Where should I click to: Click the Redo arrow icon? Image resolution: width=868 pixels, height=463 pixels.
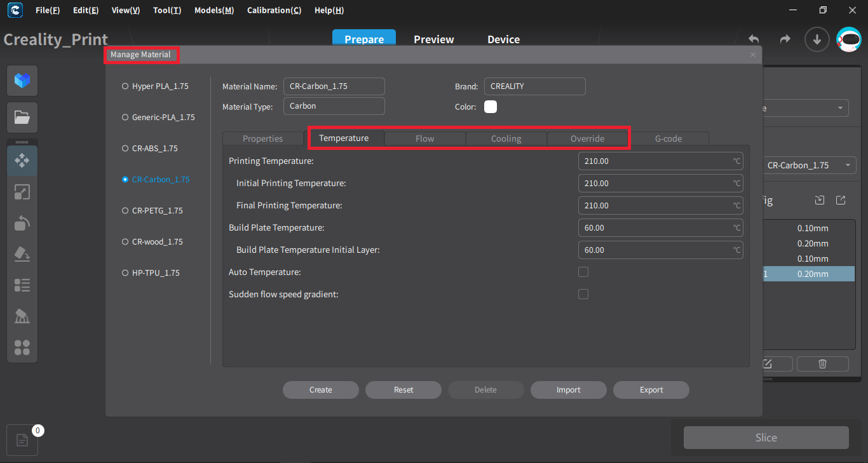coord(785,39)
